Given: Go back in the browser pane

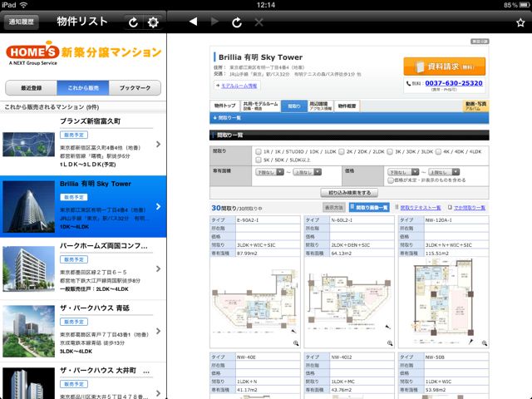Looking at the screenshot, I should 193,22.
